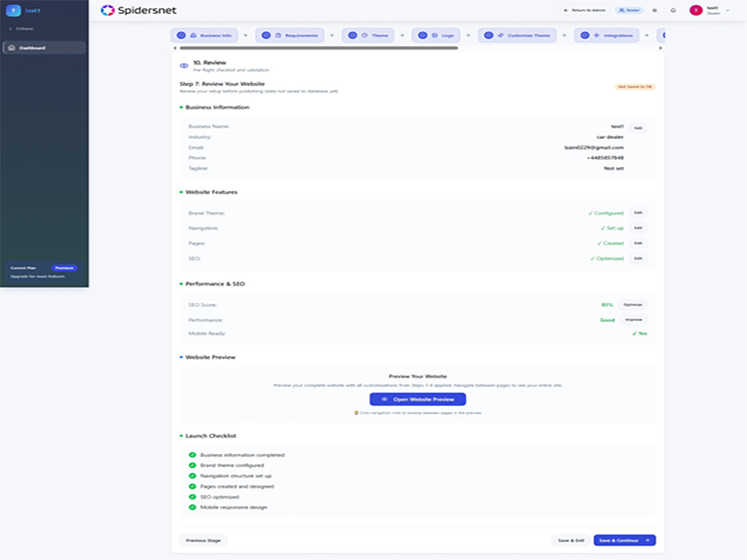Viewport: 747px width, 560px height.
Task: Click the Not Saved to DB badge
Action: [635, 87]
